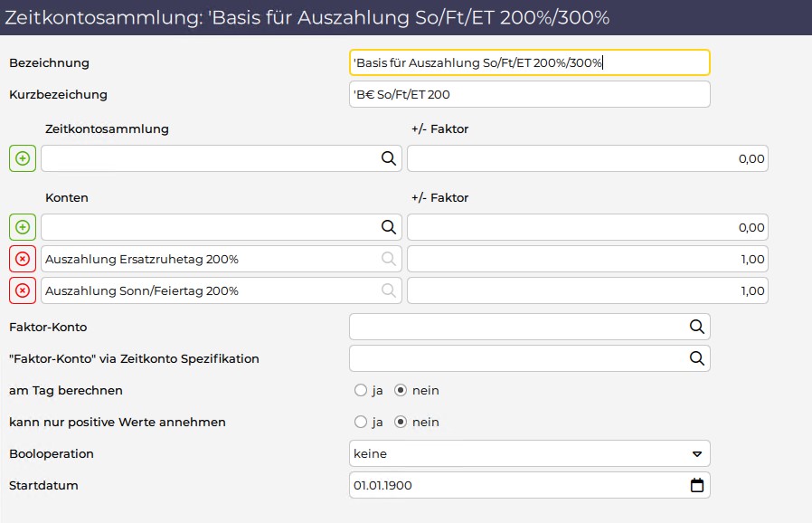
Task: Remove Auszahlung Sonn/Feiertag 200% row
Action: tap(23, 290)
